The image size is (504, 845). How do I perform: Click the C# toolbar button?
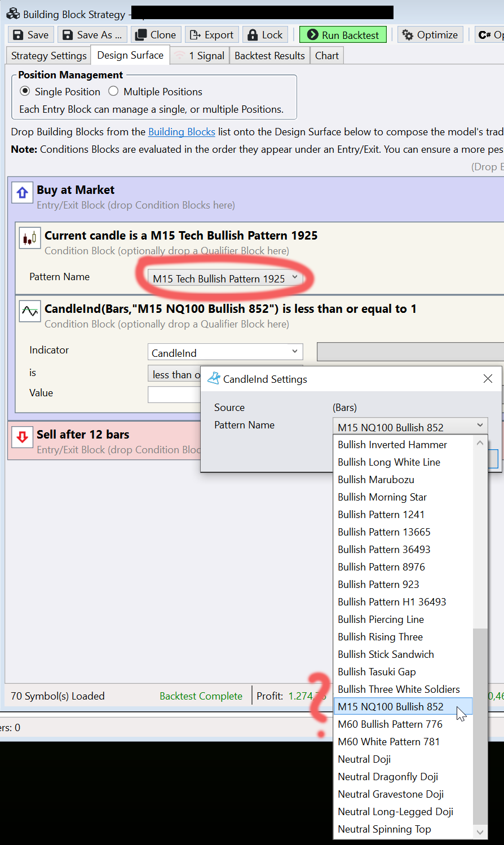point(489,35)
